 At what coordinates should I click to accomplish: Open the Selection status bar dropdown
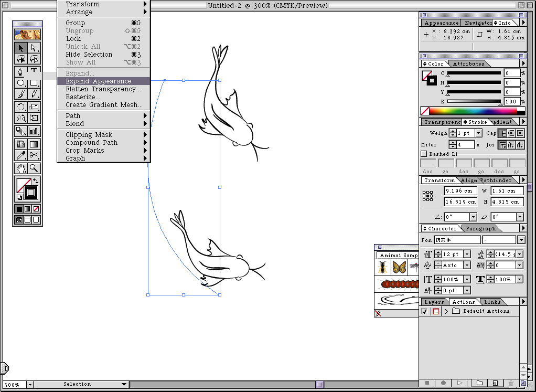pos(82,385)
